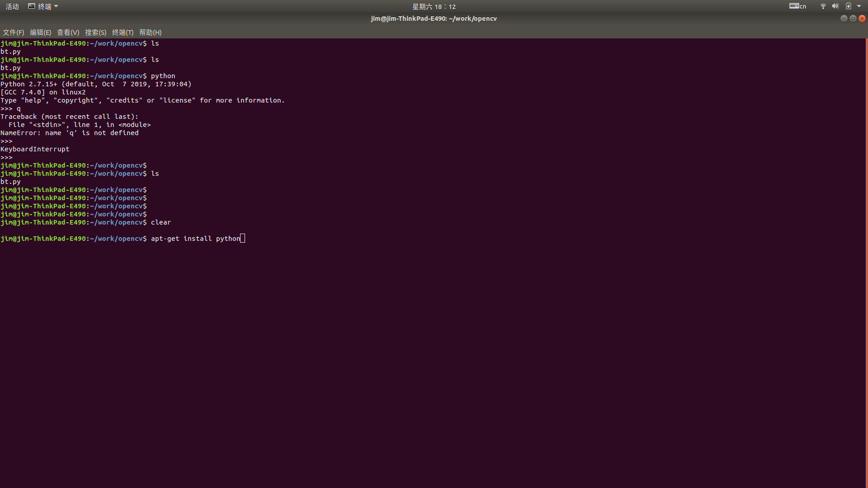Open the 编辑(E) menu
Viewport: 868px width, 488px height.
pos(40,33)
